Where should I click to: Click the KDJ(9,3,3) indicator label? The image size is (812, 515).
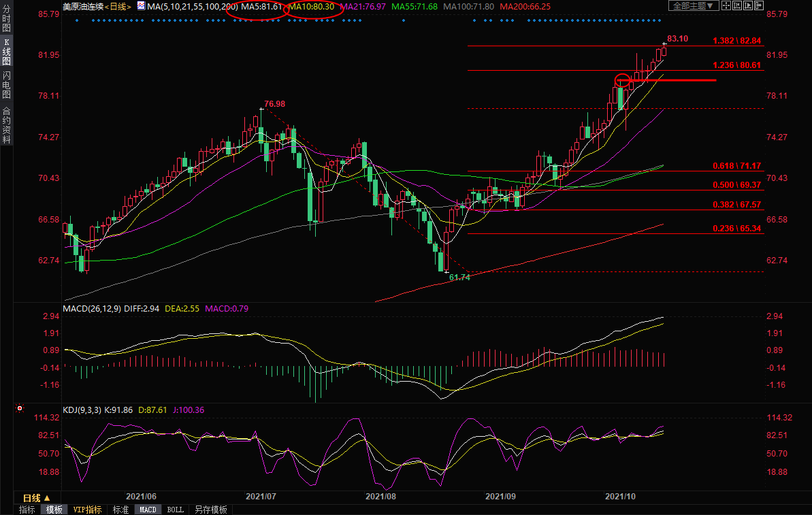(82, 410)
